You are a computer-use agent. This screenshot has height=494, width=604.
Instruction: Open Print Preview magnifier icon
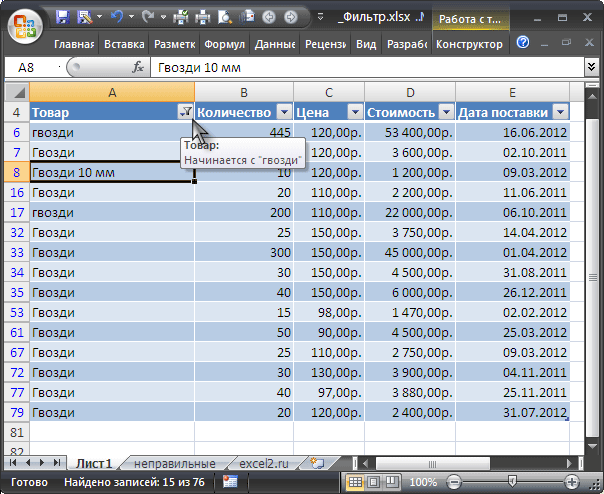225,17
